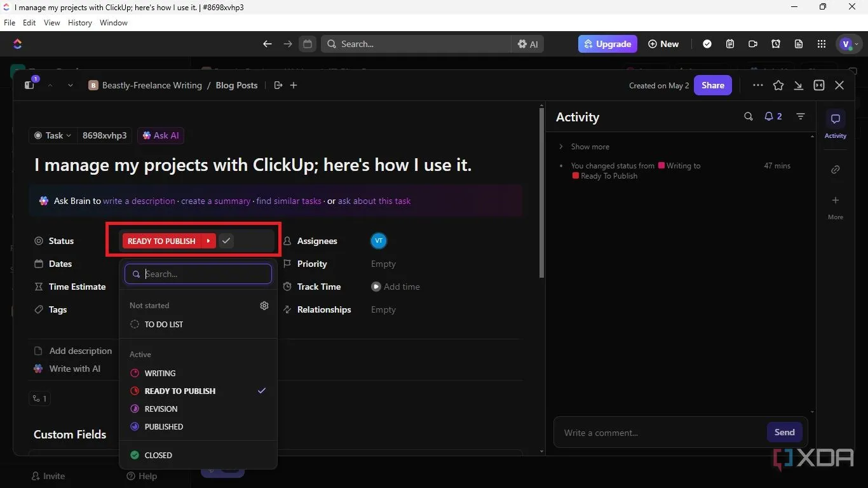Open the user avatar V menu
The height and width of the screenshot is (488, 868).
coord(850,44)
